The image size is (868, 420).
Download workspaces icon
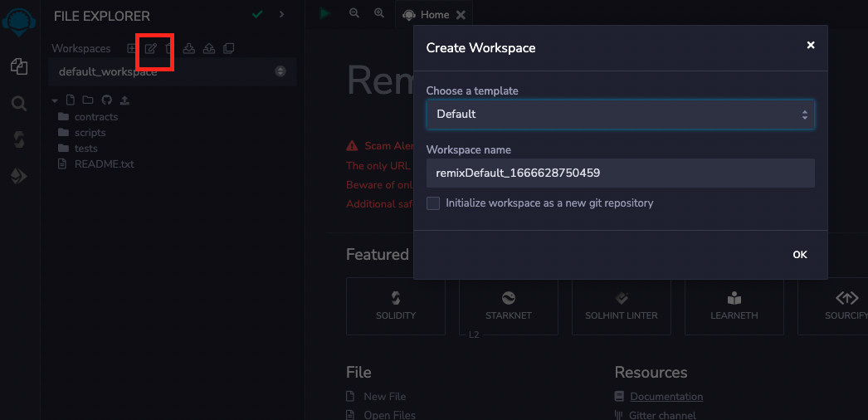coord(188,48)
